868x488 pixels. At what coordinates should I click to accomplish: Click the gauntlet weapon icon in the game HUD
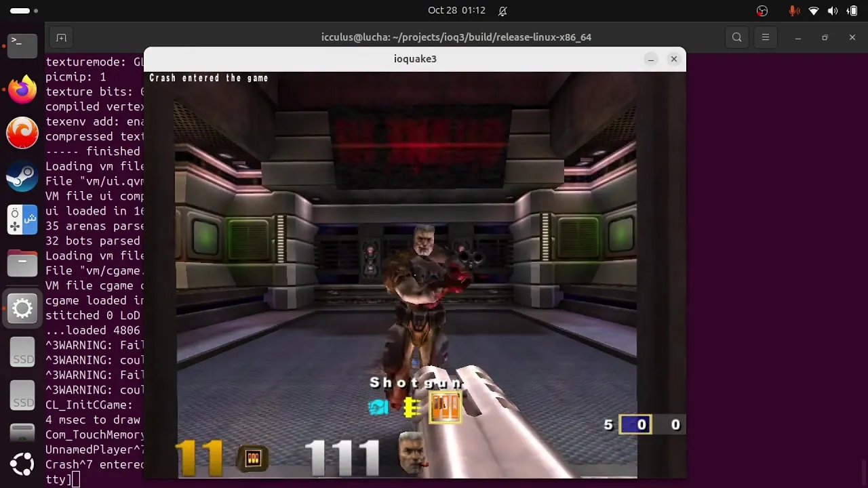tap(378, 407)
